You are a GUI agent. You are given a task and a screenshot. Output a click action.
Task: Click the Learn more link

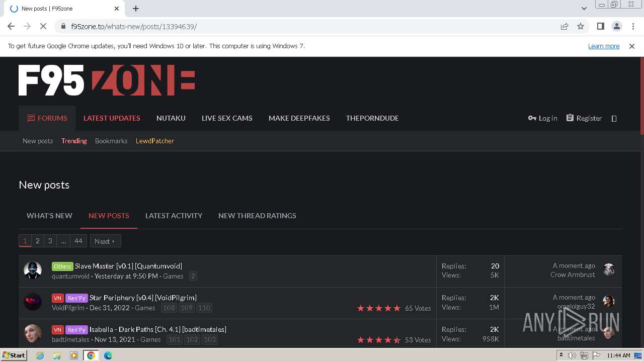604,46
